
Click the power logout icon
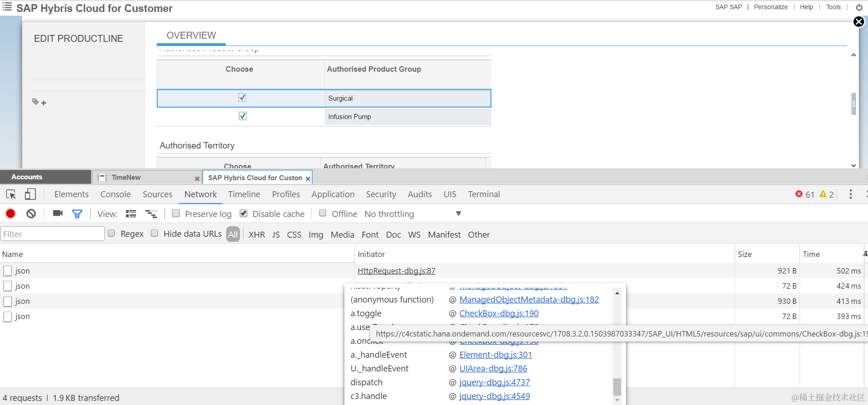(859, 7)
